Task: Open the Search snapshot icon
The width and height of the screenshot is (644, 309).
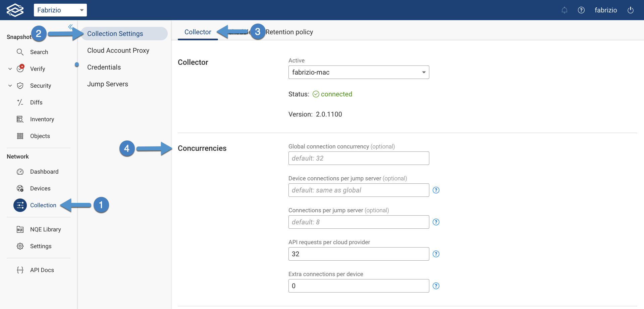Action: (20, 52)
